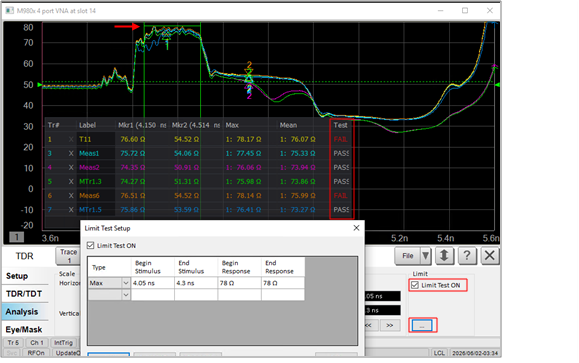579x363 pixels.
Task: Open help with the question mark icon
Action: click(x=467, y=256)
